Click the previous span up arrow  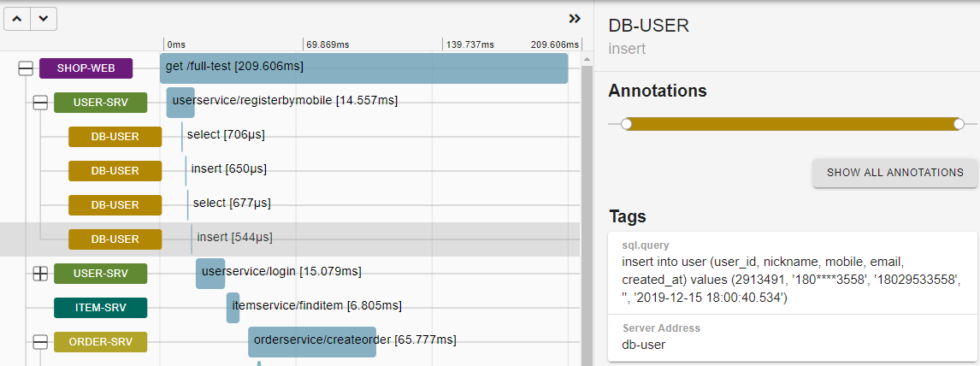18,18
